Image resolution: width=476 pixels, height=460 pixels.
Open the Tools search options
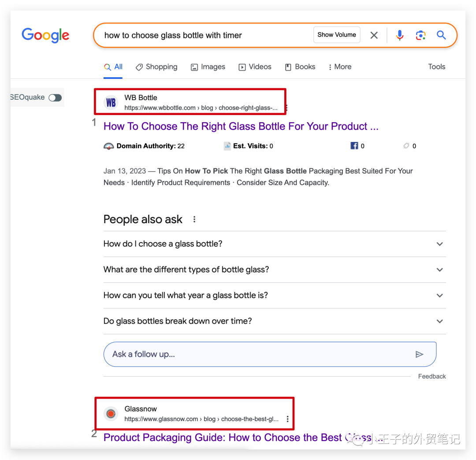(436, 67)
